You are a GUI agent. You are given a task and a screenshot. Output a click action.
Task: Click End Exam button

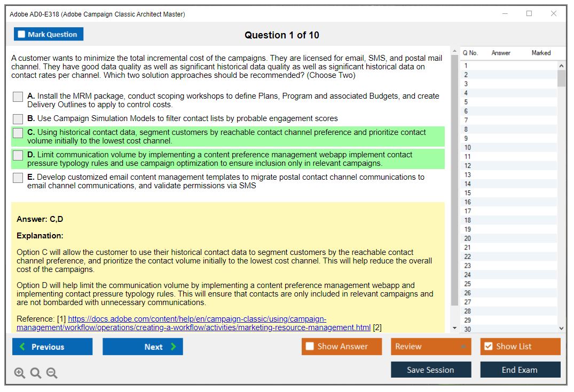pyautogui.click(x=520, y=370)
